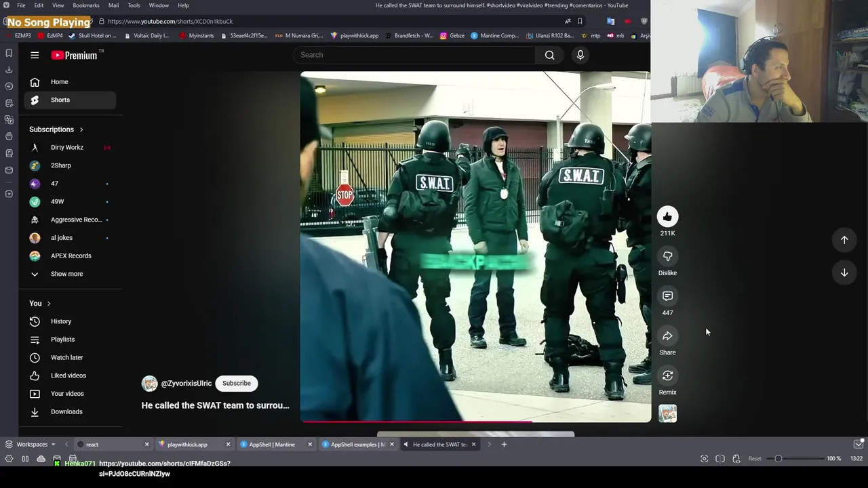Open the Vivaldi bookmarks panel icon in the side panel

(9, 53)
